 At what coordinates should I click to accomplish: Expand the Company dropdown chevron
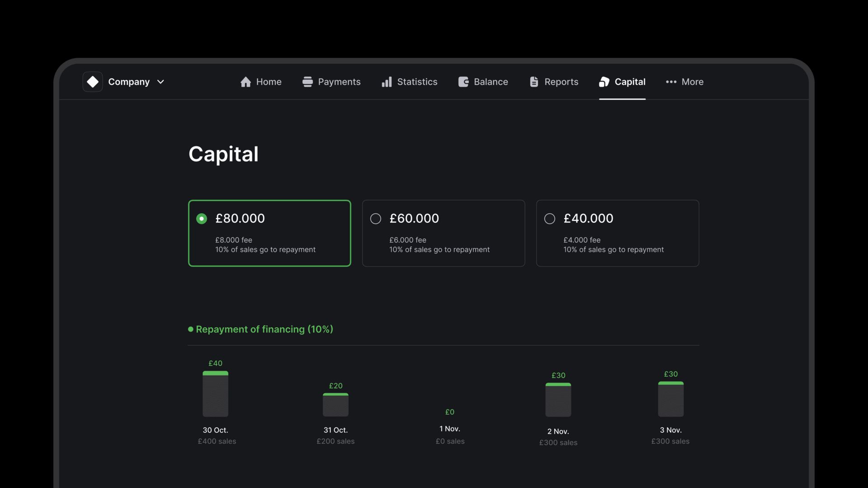160,82
